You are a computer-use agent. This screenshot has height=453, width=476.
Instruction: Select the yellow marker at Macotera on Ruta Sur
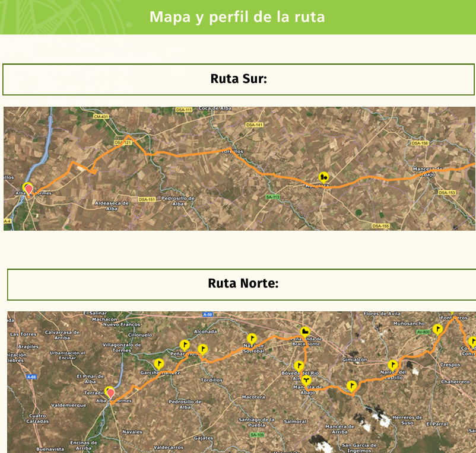[x=323, y=177]
